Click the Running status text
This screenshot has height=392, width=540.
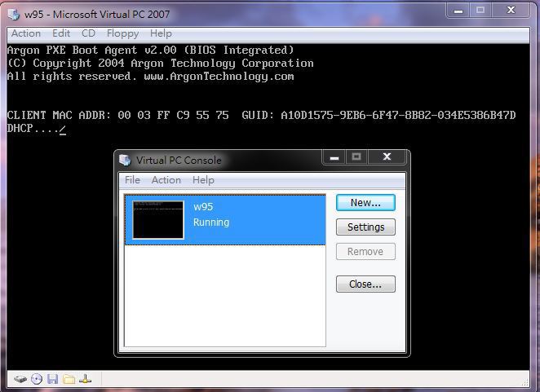coord(211,222)
